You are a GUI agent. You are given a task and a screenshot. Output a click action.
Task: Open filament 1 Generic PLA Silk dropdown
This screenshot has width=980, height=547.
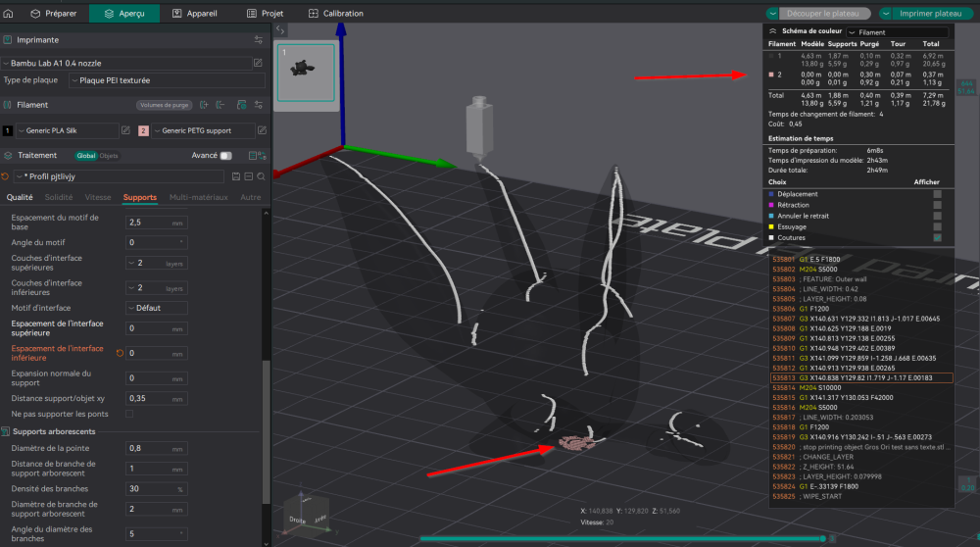pos(67,130)
